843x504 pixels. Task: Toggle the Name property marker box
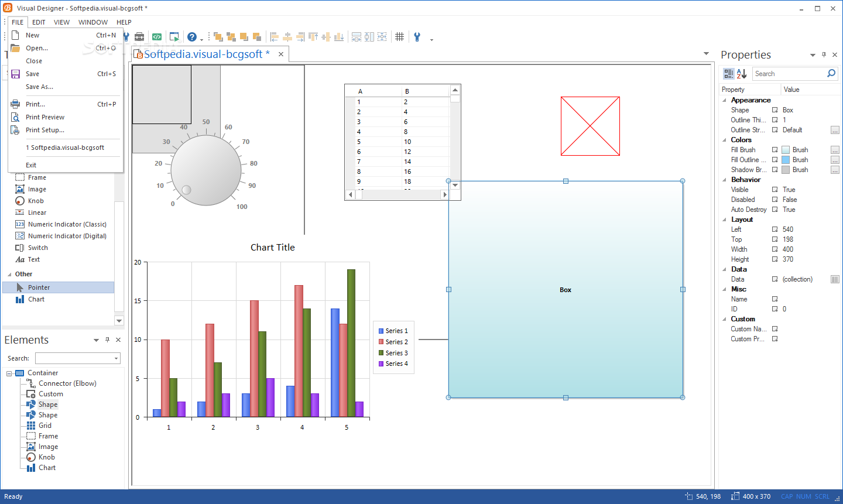[775, 299]
